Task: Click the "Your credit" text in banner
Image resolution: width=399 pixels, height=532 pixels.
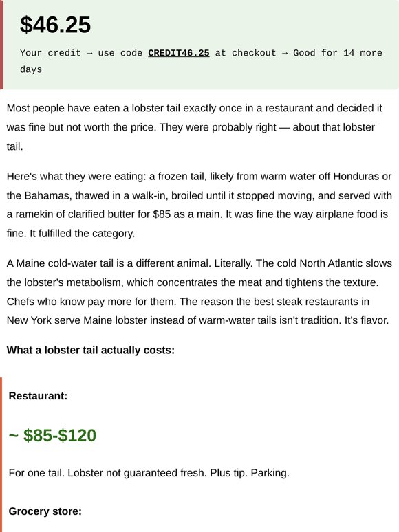Action: pyautogui.click(x=50, y=53)
